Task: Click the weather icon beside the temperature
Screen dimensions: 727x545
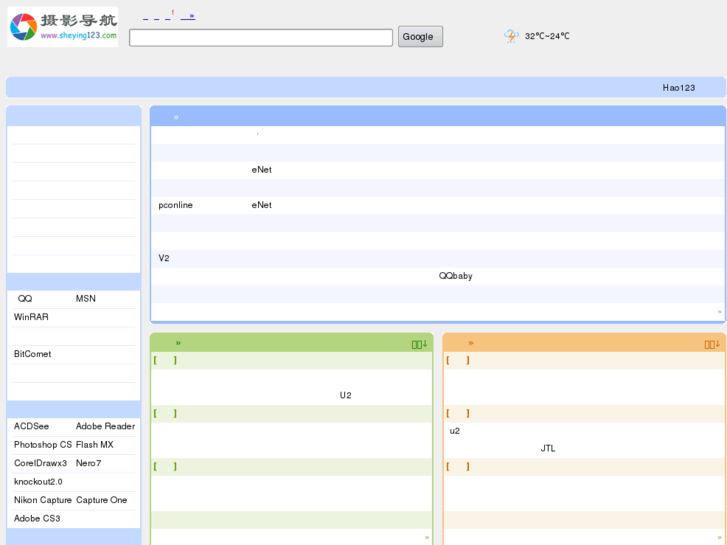Action: click(x=511, y=36)
